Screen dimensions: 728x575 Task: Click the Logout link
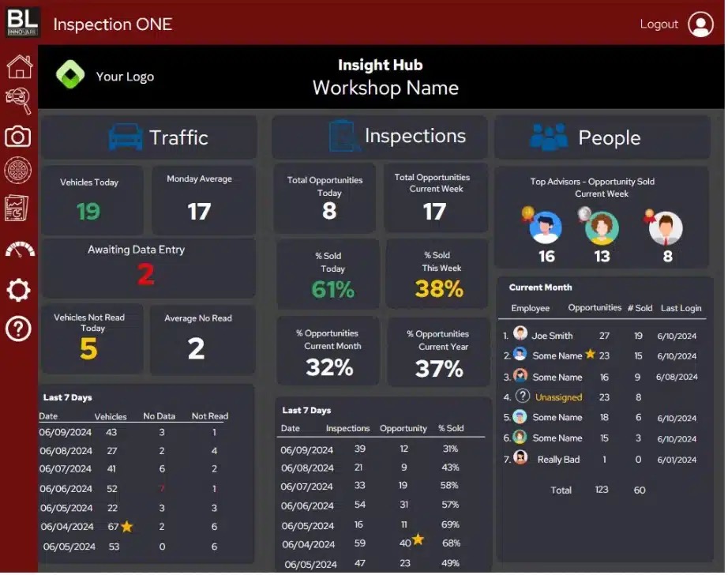pyautogui.click(x=659, y=24)
